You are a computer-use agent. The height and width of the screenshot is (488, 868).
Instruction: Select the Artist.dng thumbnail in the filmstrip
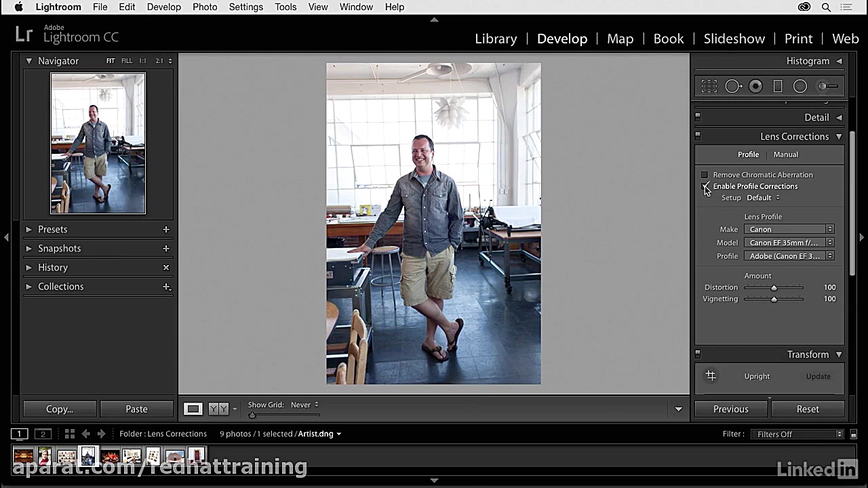[88, 456]
